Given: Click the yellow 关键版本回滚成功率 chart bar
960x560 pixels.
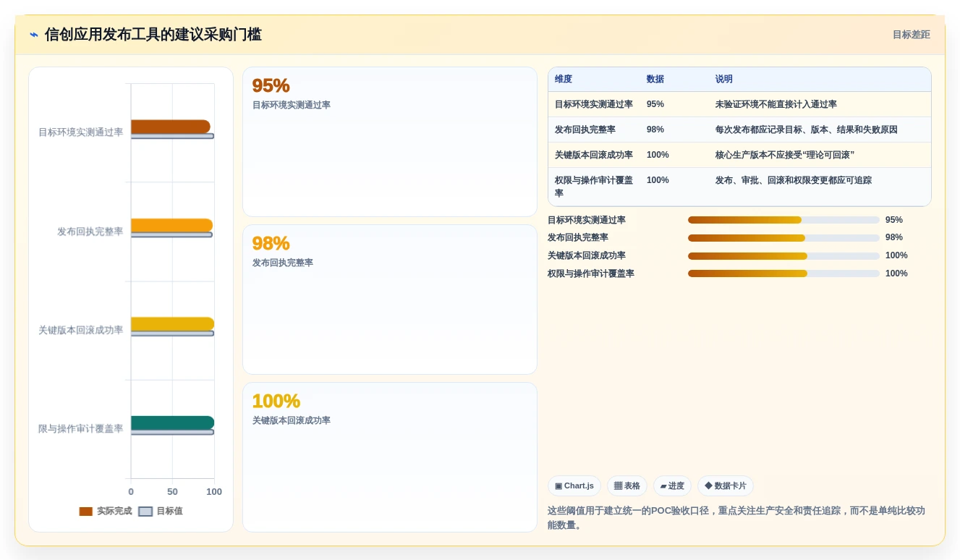Looking at the screenshot, I should click(x=173, y=324).
